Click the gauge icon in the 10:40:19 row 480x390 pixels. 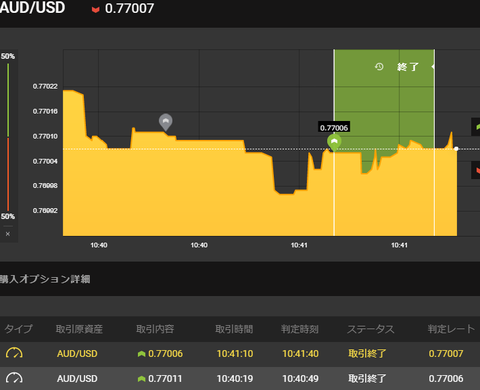pyautogui.click(x=14, y=378)
